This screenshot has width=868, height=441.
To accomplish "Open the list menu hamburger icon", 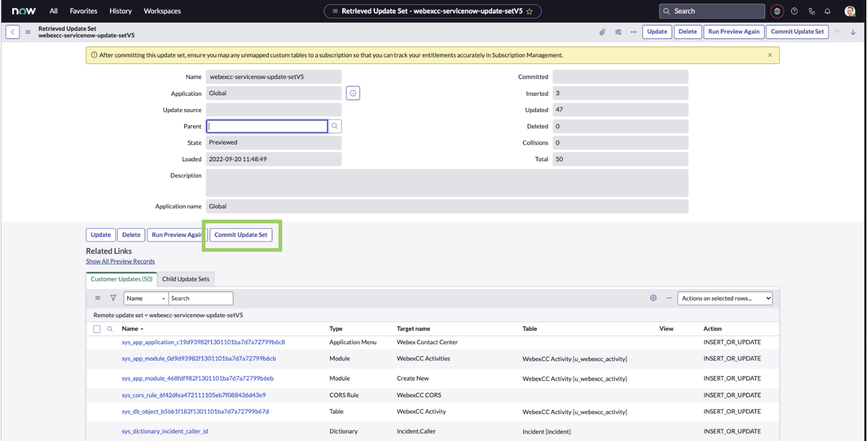I will 97,298.
